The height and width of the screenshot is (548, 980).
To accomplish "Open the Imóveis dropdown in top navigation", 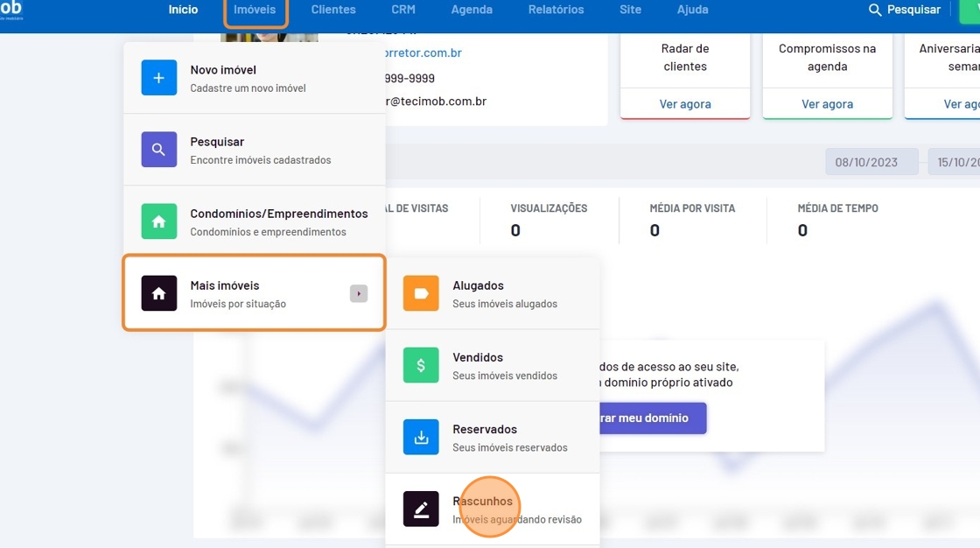I will [255, 10].
